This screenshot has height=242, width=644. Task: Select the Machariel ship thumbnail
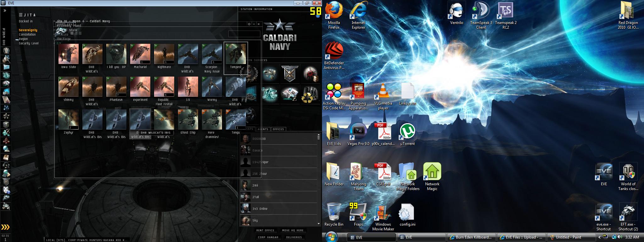point(140,54)
